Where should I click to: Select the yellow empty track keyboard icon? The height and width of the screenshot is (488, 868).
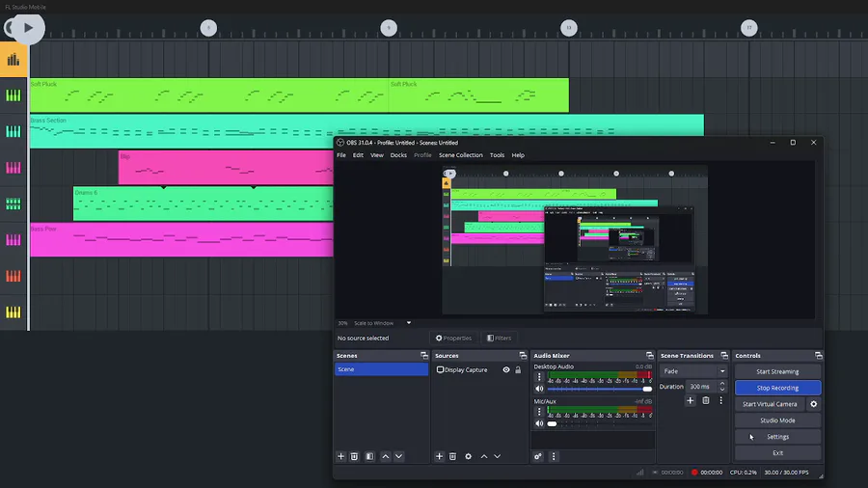[14, 312]
